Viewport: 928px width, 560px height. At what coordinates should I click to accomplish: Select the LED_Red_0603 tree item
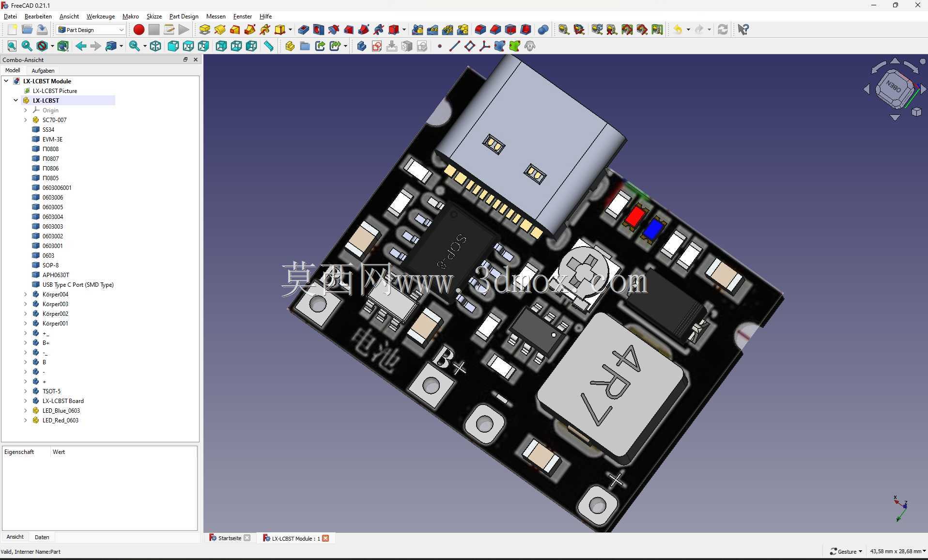60,420
